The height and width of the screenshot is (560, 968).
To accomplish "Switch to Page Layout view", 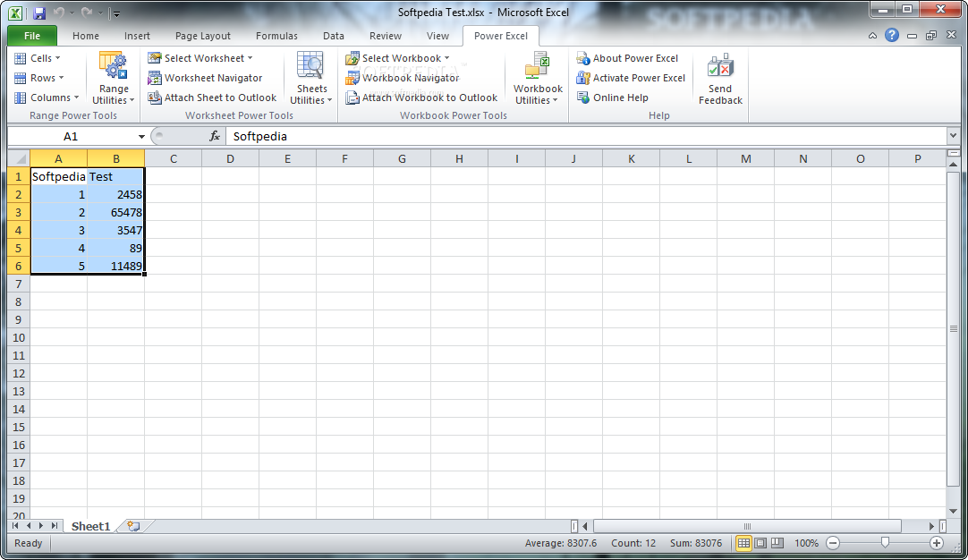I will (760, 543).
